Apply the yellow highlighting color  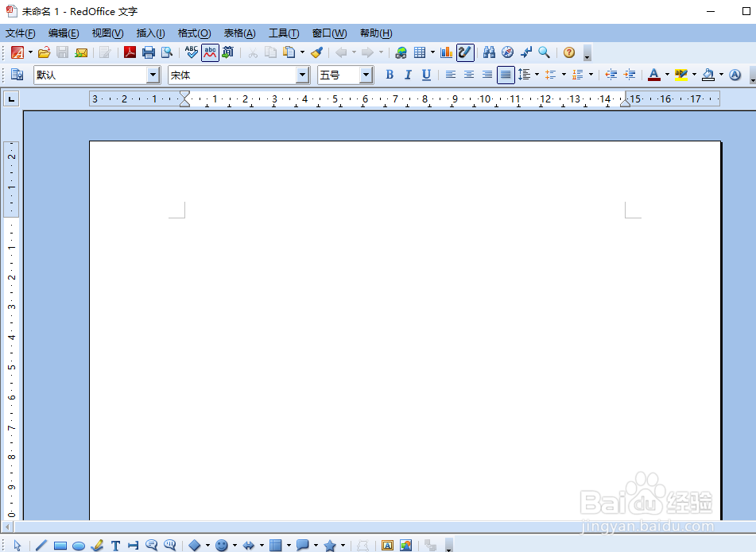pos(681,75)
